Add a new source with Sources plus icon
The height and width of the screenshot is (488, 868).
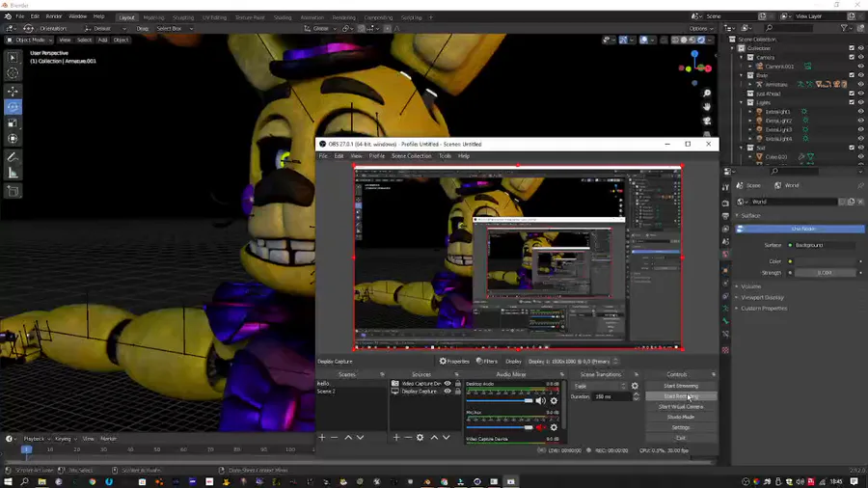tap(396, 437)
